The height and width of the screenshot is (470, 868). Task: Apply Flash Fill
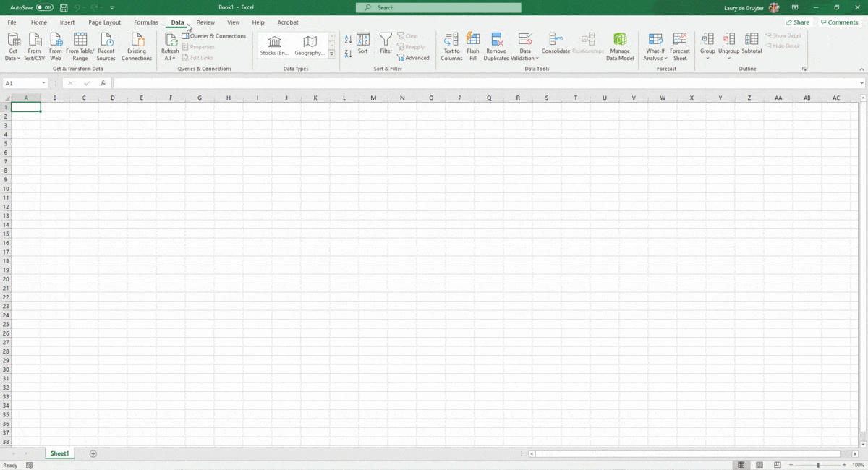(x=473, y=47)
